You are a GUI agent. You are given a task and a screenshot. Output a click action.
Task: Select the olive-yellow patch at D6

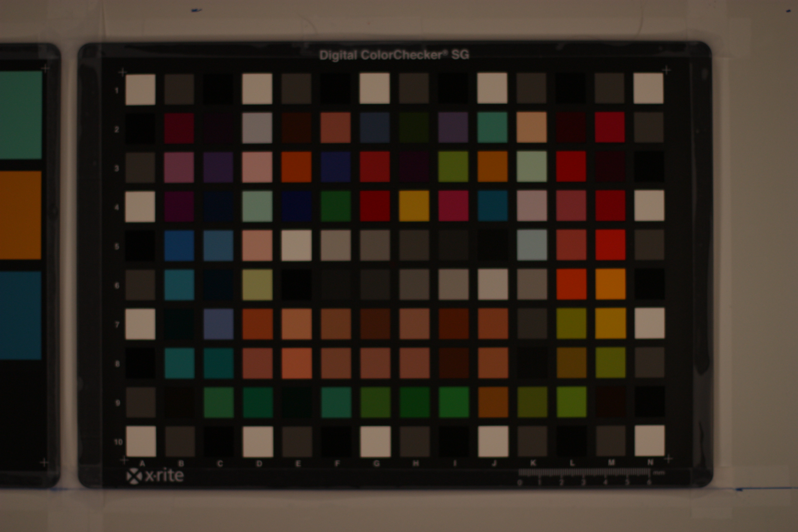258,285
